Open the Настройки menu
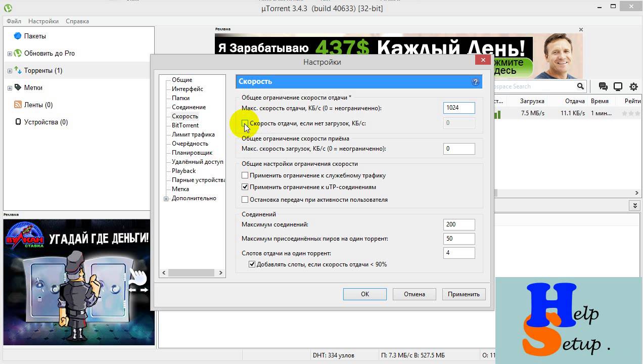 pos(43,21)
